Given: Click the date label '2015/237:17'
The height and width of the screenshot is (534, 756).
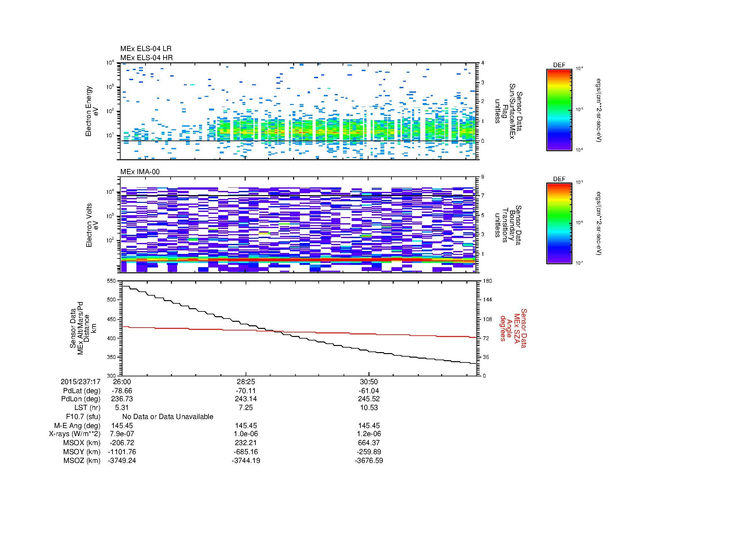Looking at the screenshot, I should (80, 382).
